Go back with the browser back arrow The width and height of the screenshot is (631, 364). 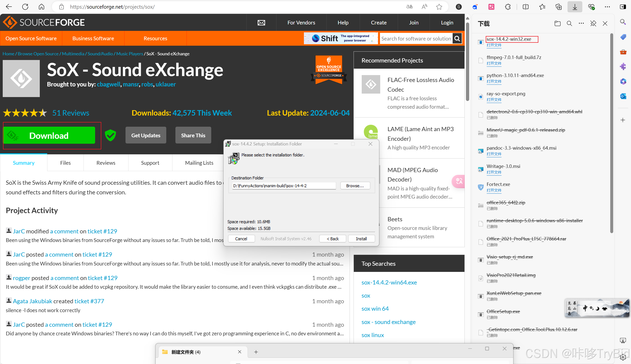click(x=9, y=7)
